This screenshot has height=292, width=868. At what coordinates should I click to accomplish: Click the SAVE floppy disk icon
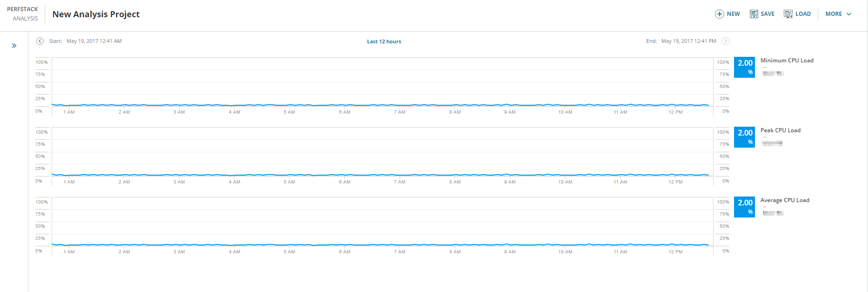(x=754, y=14)
